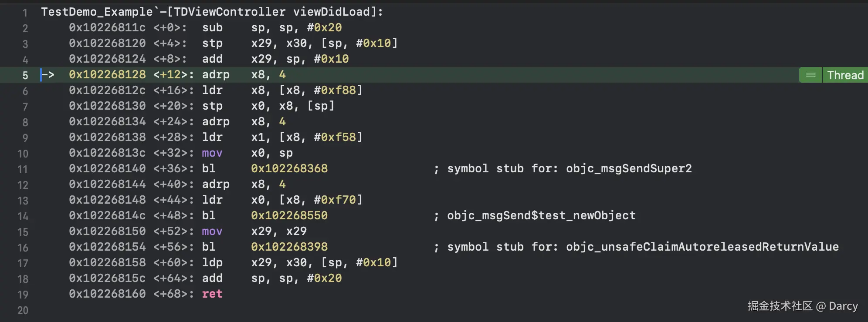This screenshot has height=322, width=868.
Task: Click gutter line number 2
Action: click(25, 29)
